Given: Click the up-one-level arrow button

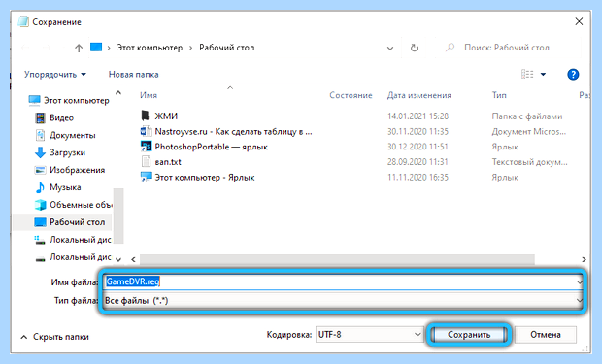Looking at the screenshot, I should 79,48.
